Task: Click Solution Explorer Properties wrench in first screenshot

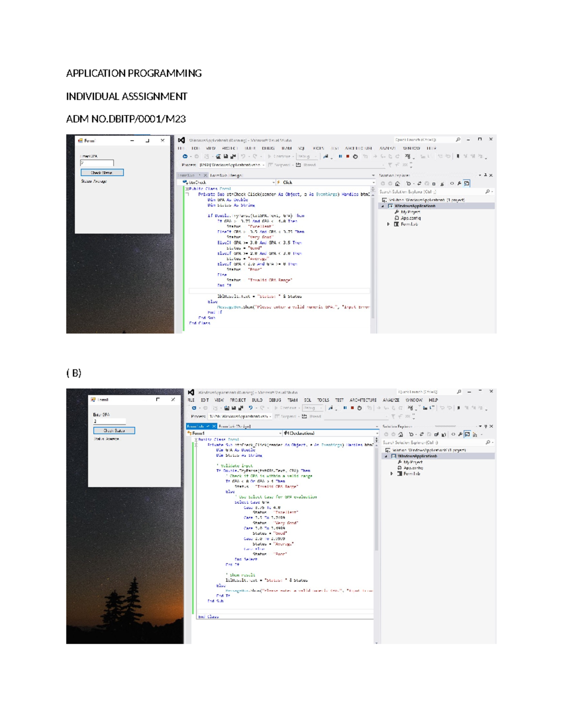Action: point(459,184)
